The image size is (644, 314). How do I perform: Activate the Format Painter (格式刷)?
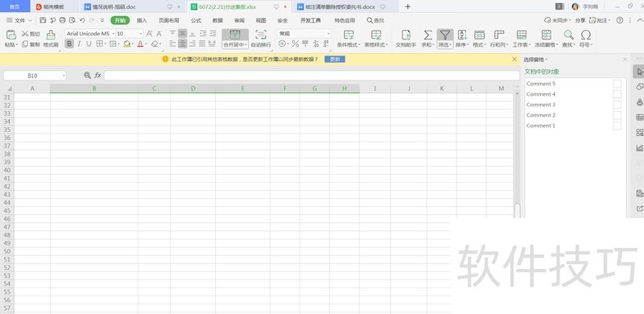click(51, 39)
